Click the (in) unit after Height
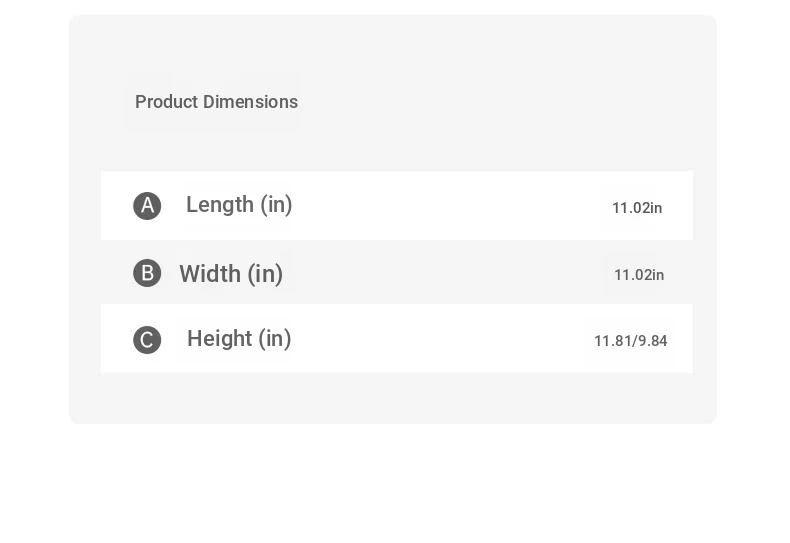 275,339
